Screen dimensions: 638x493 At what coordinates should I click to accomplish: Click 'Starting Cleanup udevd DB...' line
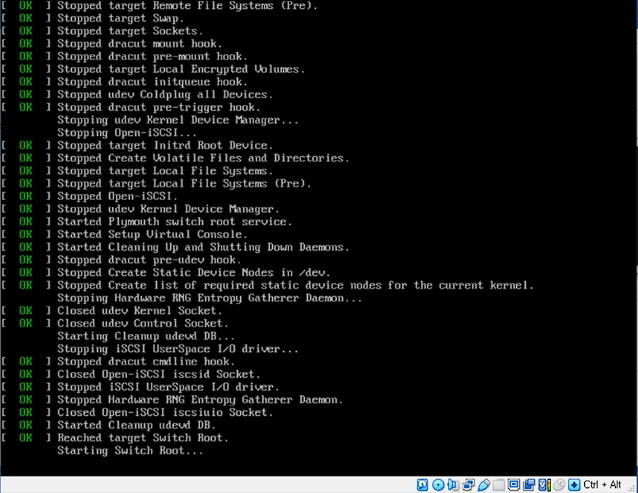146,336
